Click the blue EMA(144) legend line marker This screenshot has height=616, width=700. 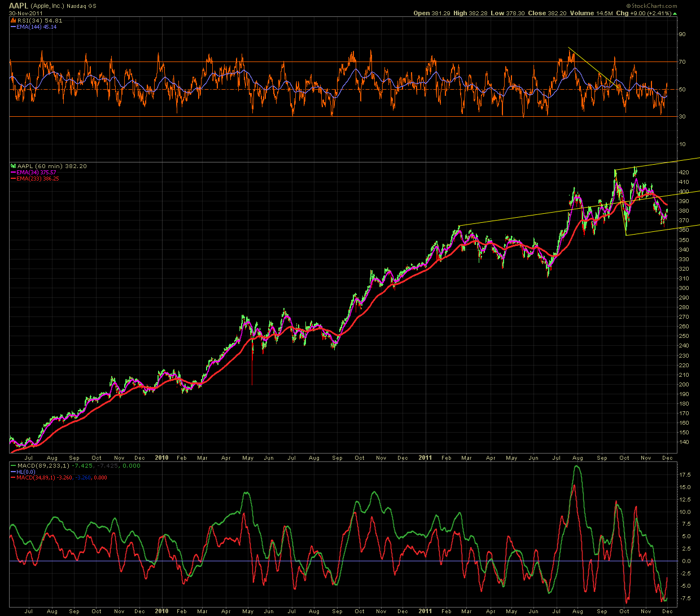(13, 27)
